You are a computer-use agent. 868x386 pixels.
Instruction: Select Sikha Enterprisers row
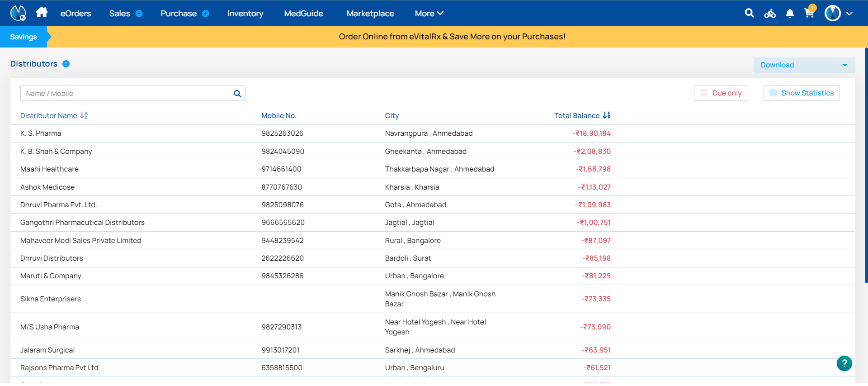tap(433, 299)
